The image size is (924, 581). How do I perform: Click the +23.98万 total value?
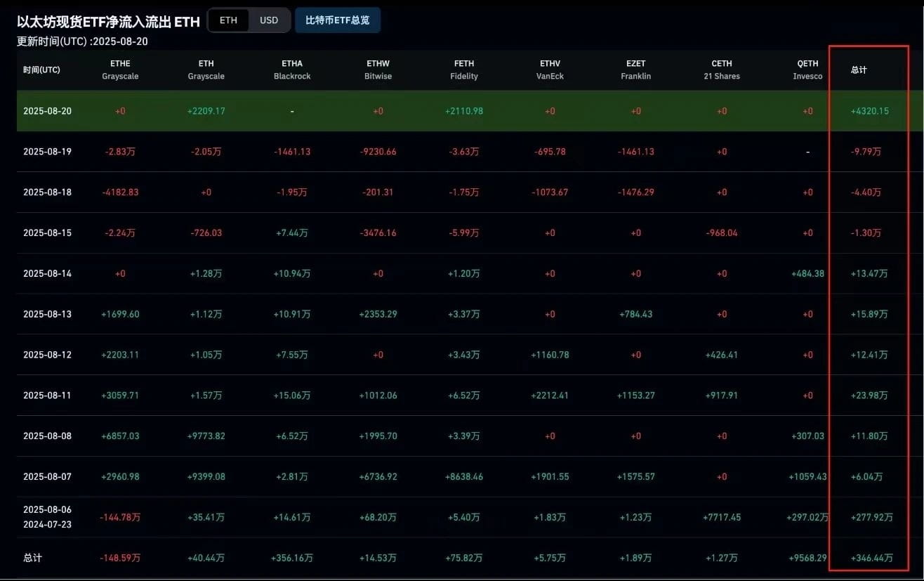869,396
